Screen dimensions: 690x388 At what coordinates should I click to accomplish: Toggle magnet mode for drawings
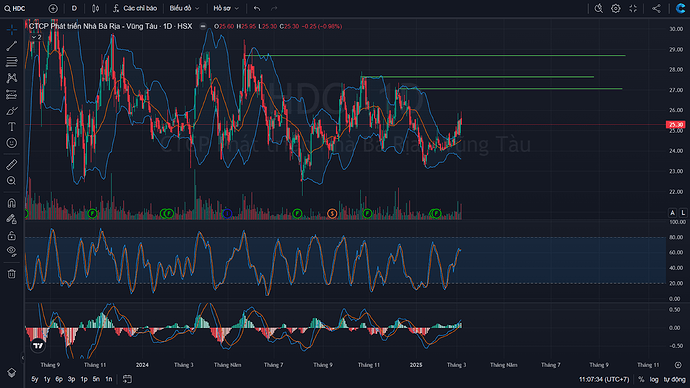click(x=11, y=203)
